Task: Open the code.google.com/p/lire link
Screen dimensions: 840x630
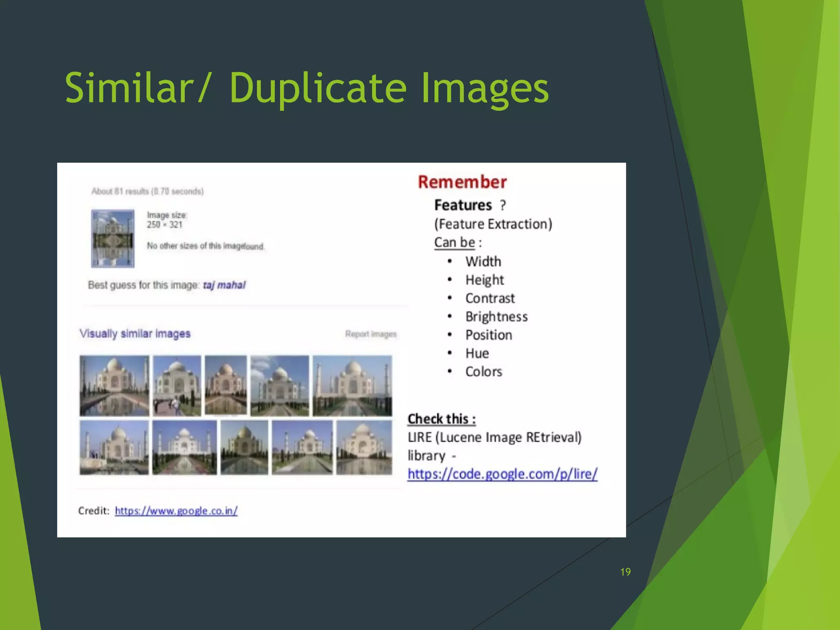Action: tap(502, 474)
